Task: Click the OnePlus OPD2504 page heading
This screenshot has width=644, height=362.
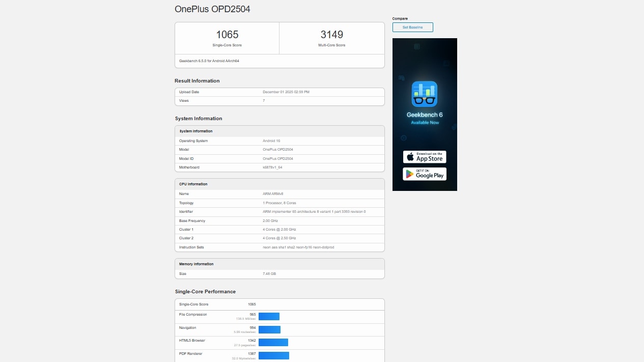Action: [x=212, y=9]
